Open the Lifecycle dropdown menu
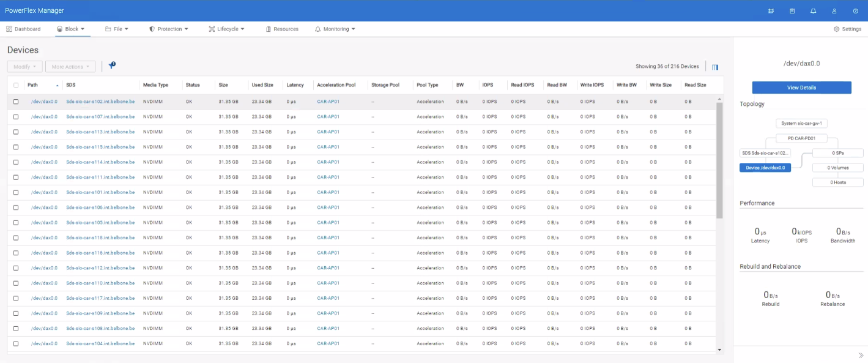This screenshot has height=363, width=868. pyautogui.click(x=226, y=28)
